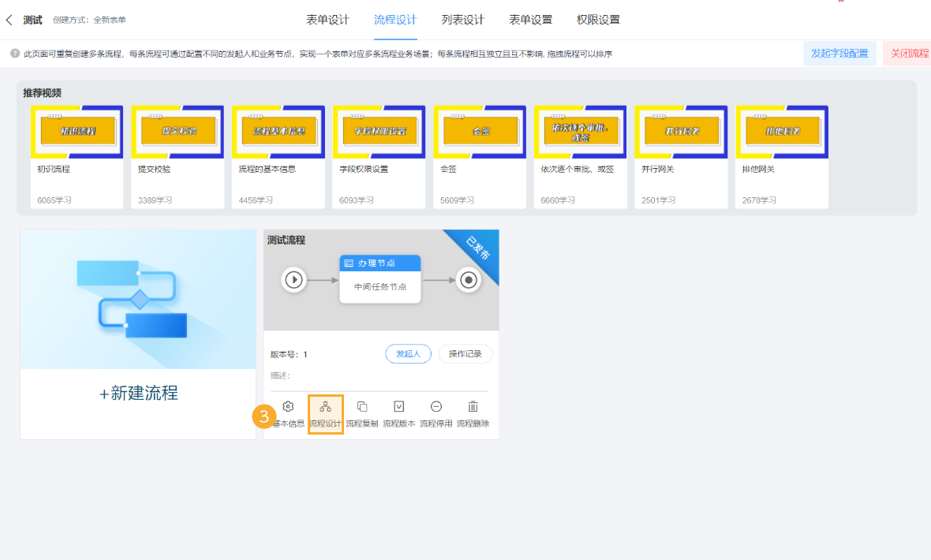Select the end node circle icon

(468, 280)
